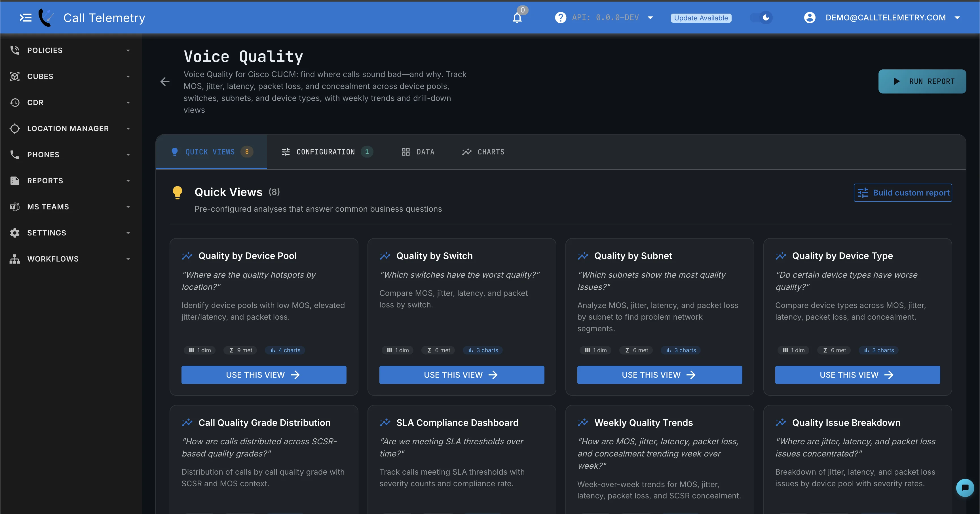
Task: Open the chat support bubble icon
Action: [965, 488]
